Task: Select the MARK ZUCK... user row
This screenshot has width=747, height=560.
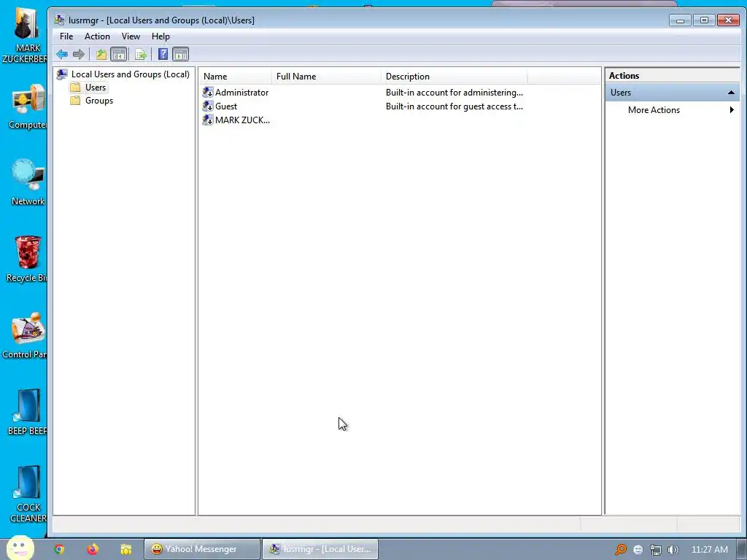Action: (363, 120)
